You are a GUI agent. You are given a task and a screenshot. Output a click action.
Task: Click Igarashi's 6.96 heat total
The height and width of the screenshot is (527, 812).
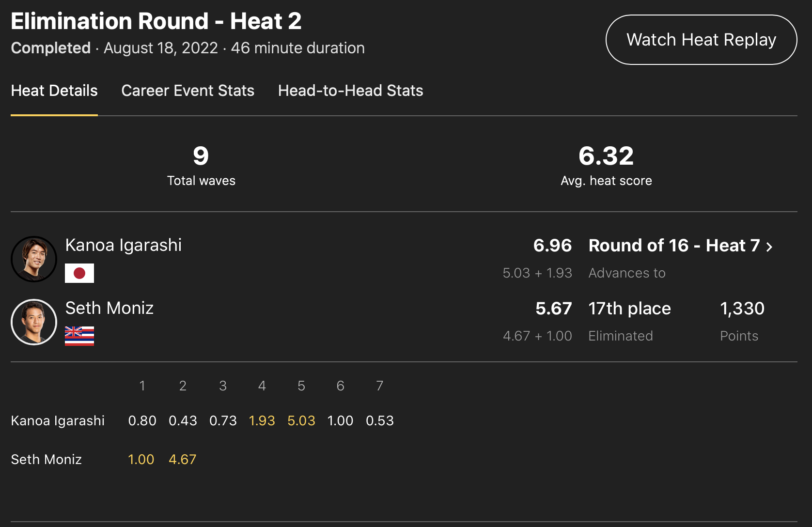pos(552,246)
